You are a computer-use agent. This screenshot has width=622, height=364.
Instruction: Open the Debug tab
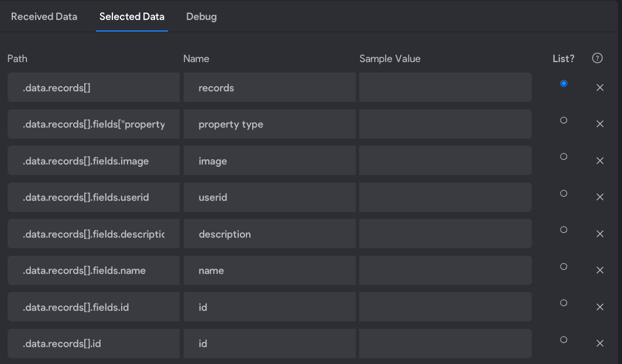click(x=201, y=16)
